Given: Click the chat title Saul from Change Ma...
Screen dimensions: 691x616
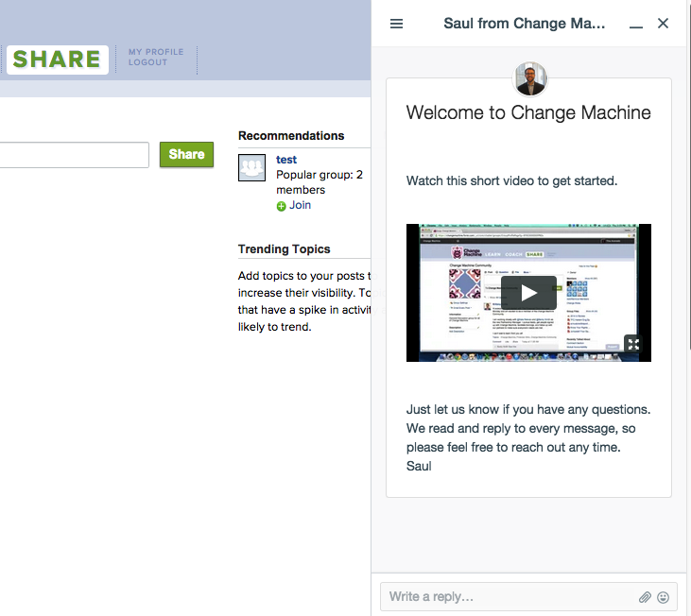Looking at the screenshot, I should (x=524, y=24).
